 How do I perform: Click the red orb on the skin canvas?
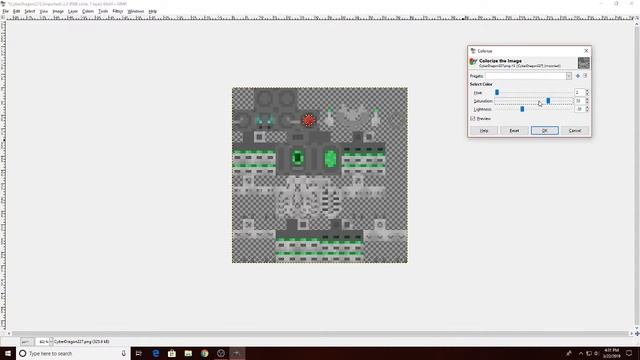[309, 120]
